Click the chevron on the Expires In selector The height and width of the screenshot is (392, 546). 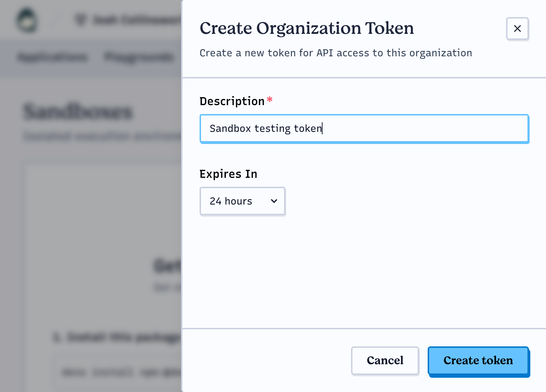(x=274, y=201)
